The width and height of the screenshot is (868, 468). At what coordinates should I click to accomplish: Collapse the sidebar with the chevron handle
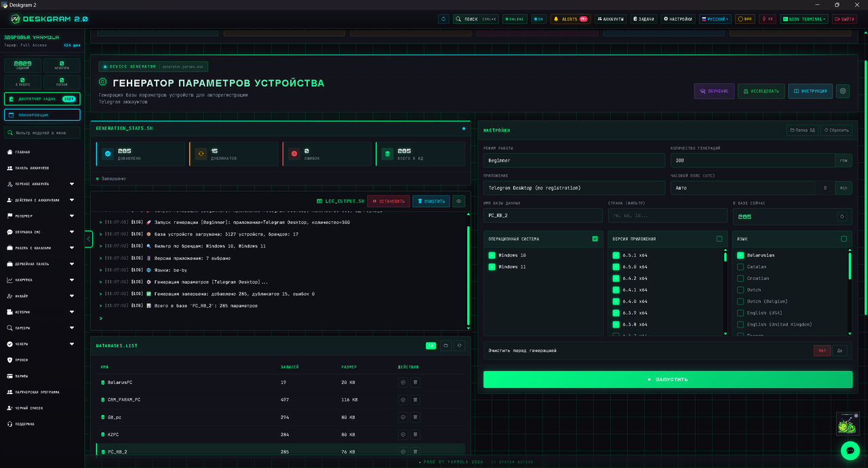(88, 239)
